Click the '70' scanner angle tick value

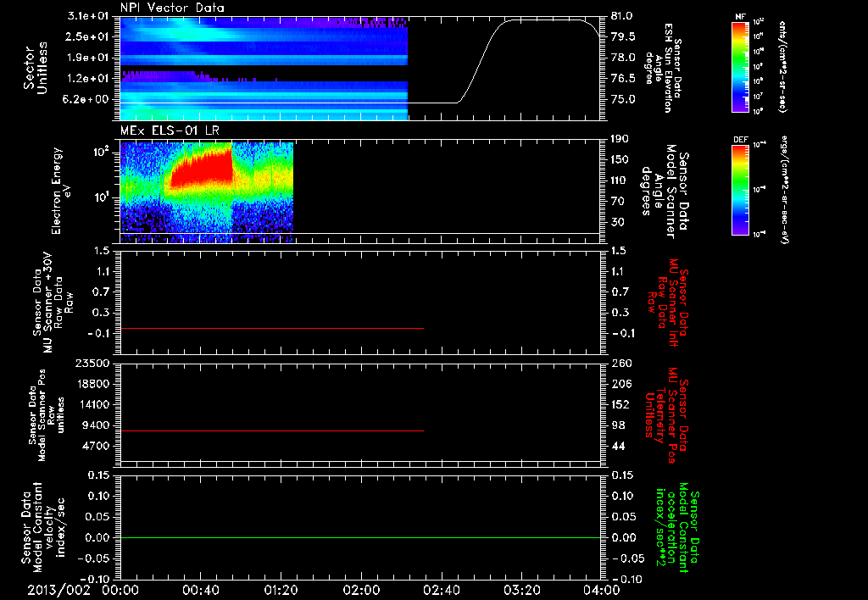point(618,202)
